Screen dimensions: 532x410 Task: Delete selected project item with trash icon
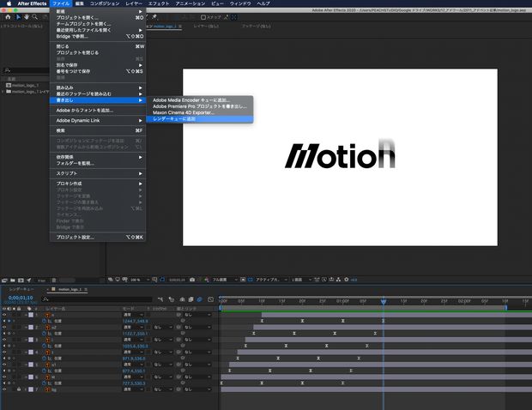54,280
